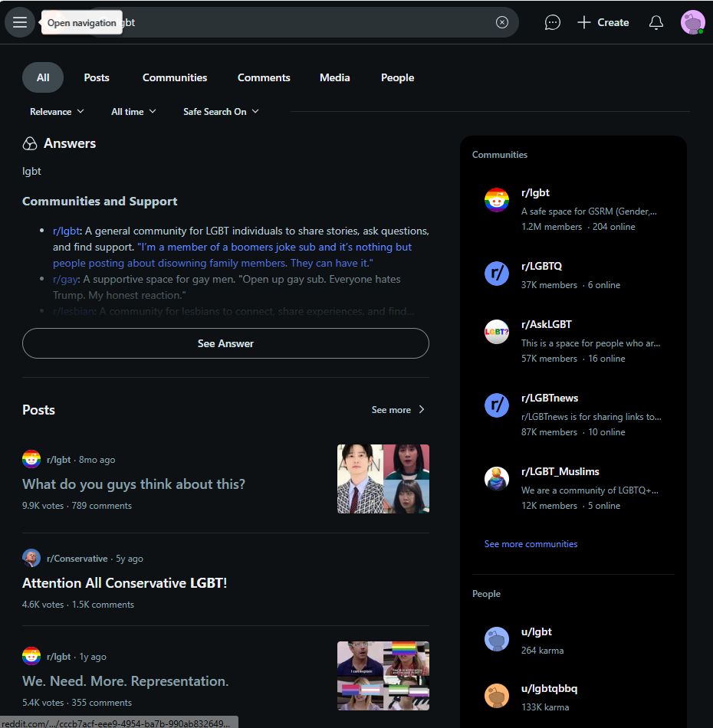Clear the search field with the X icon
This screenshot has width=713, height=728.
coord(501,22)
